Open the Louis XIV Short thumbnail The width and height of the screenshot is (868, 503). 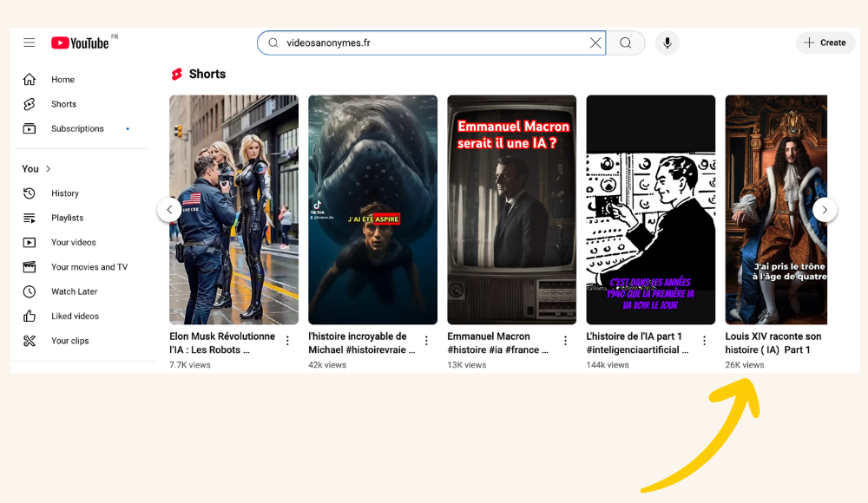point(776,210)
